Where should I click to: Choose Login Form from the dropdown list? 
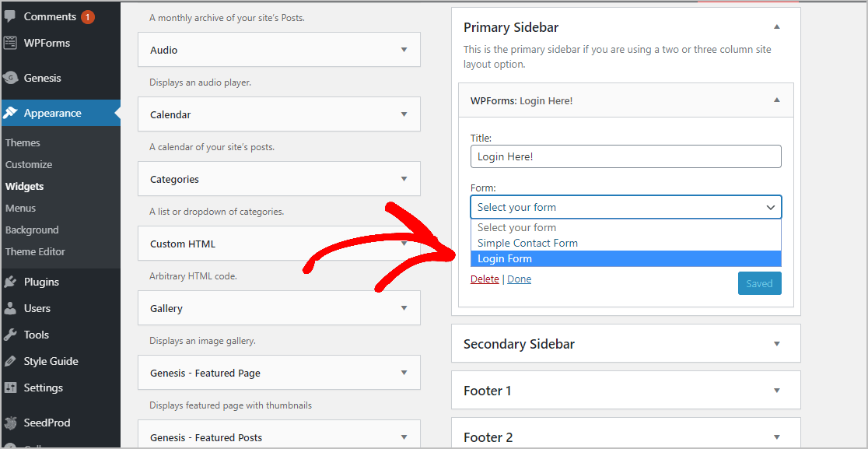coord(625,258)
